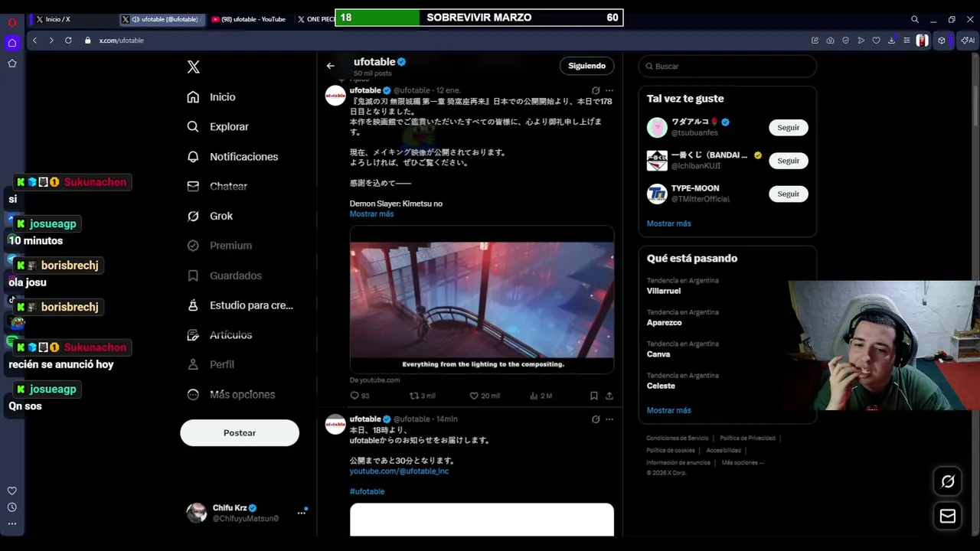
Task: Switch to the ONE PIECE tab
Action: point(315,19)
